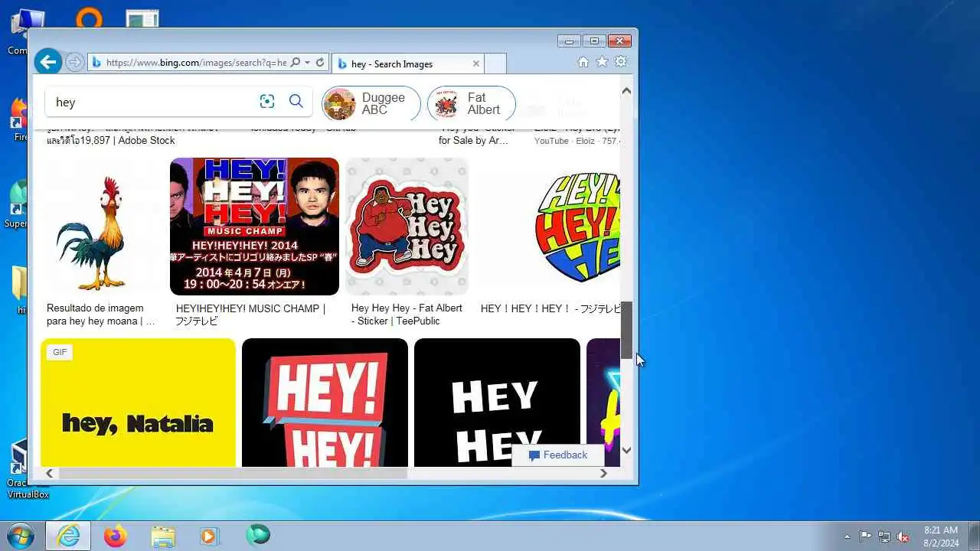
Task: Click 'HEY!HEY!HEY! MUSIC CHAMP' caption link
Action: [x=250, y=315]
